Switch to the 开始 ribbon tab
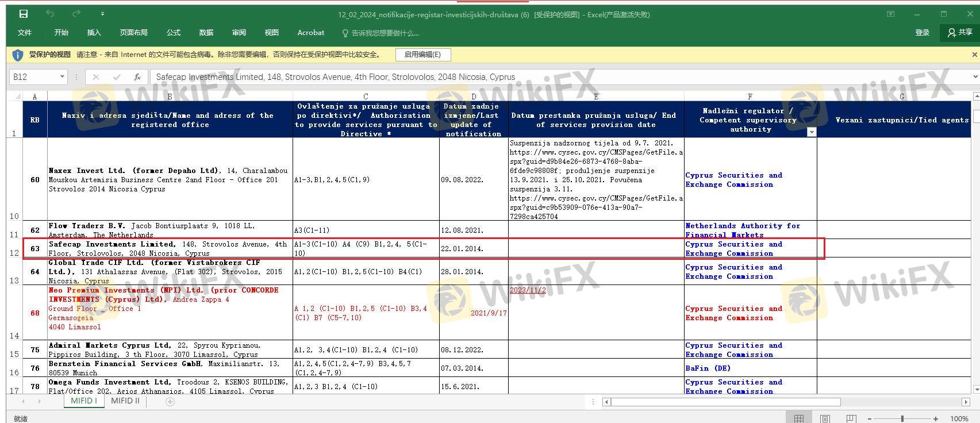Screen dimensions: 980x423 coord(61,33)
